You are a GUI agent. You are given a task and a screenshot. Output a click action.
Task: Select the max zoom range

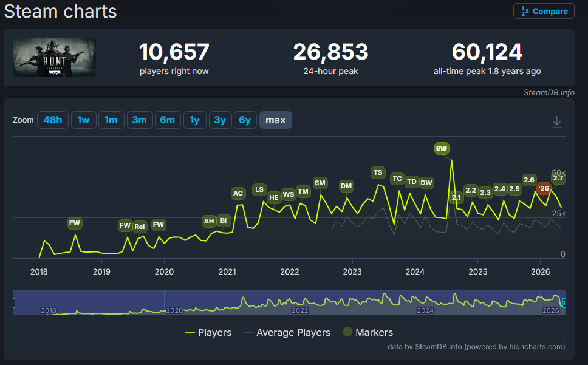click(276, 120)
